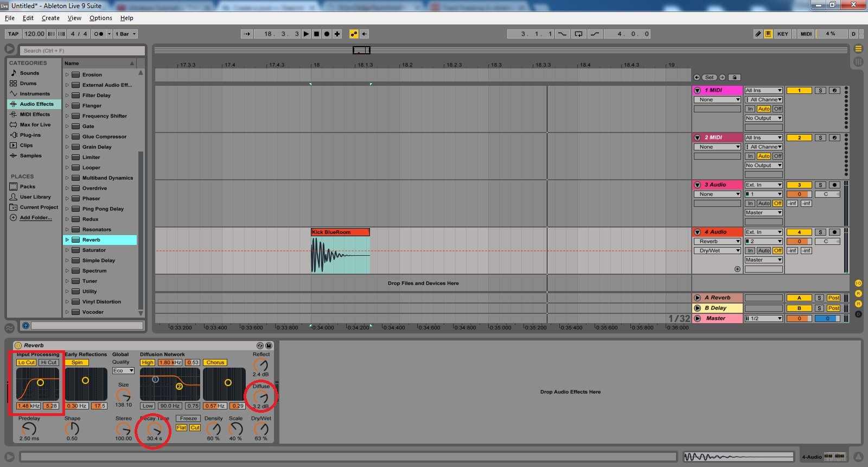Click the Reverb save preset icon
This screenshot has width=868, height=467.
(x=269, y=345)
